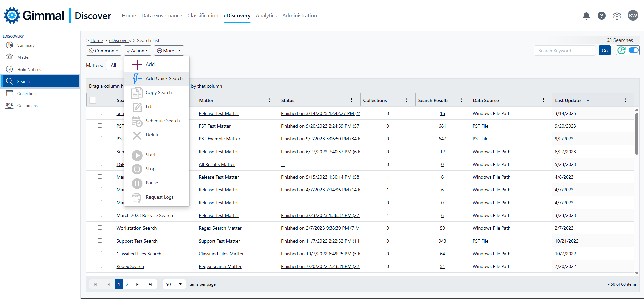Click the refresh icon beside Go button
Screen dimensions: 644x299
[x=622, y=51]
